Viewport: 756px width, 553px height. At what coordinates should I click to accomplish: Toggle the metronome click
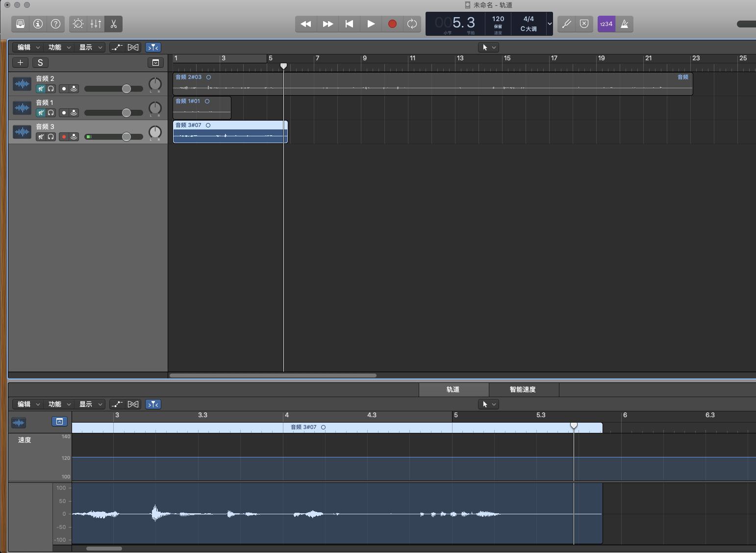pos(625,24)
